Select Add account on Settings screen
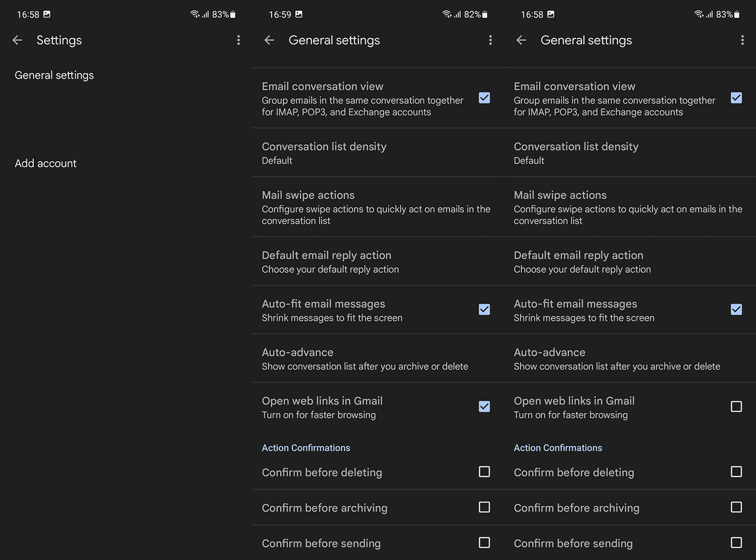The width and height of the screenshot is (756, 560). [x=126, y=163]
